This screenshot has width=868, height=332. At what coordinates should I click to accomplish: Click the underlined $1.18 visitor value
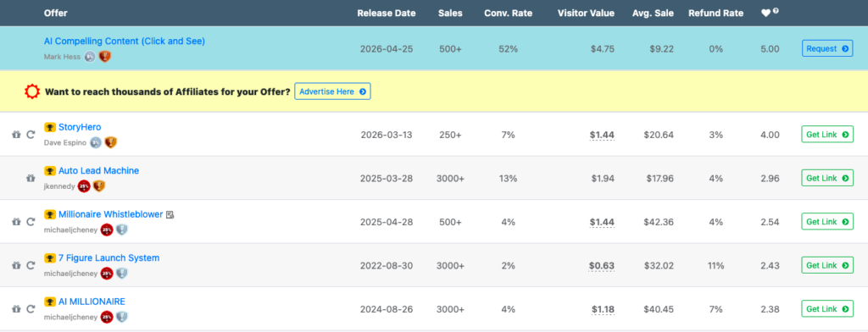(603, 309)
